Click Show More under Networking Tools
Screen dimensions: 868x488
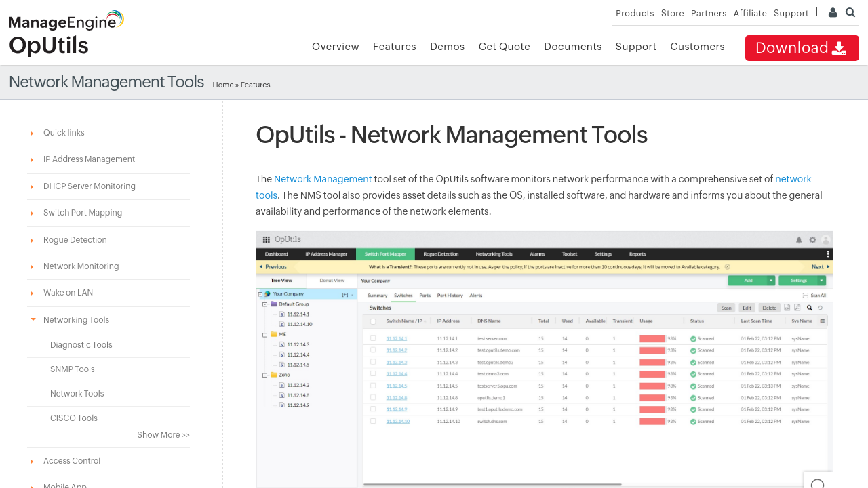163,435
